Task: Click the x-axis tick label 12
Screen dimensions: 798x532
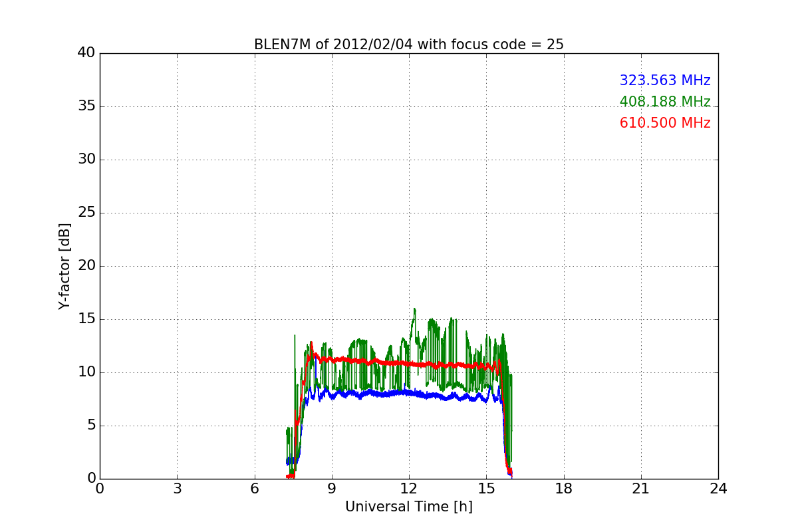Action: click(x=409, y=489)
